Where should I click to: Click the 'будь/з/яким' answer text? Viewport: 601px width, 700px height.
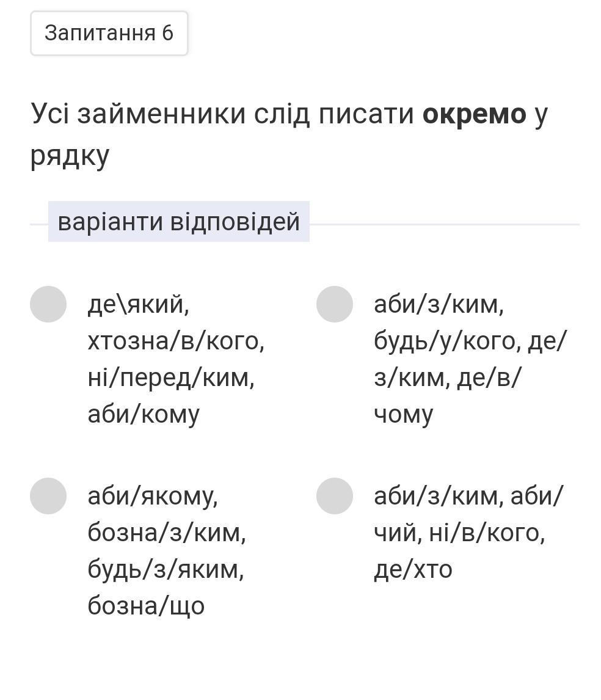(x=166, y=569)
